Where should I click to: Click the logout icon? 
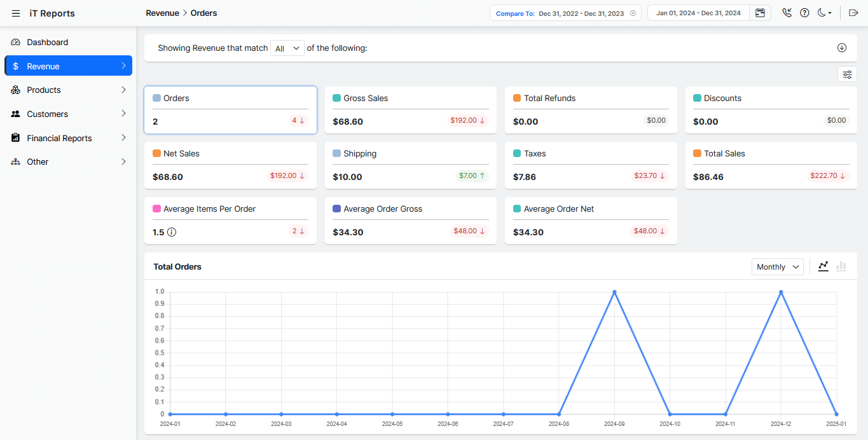click(x=853, y=13)
